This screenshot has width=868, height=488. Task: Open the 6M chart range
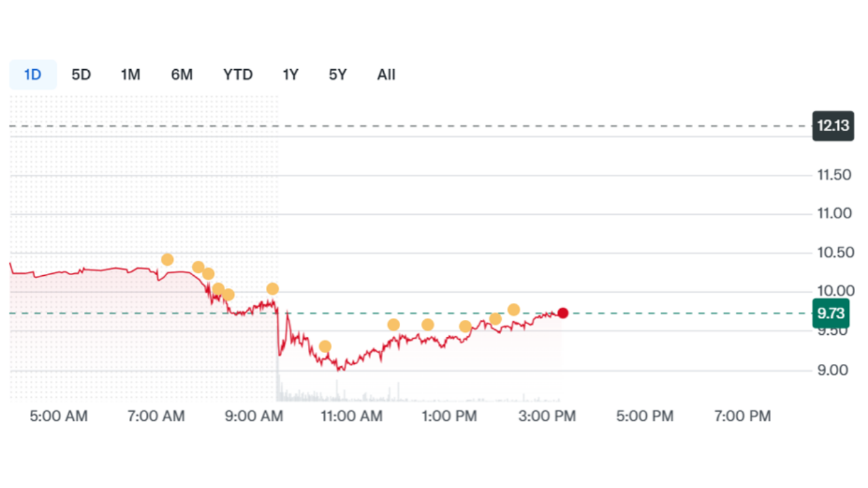[x=182, y=75]
